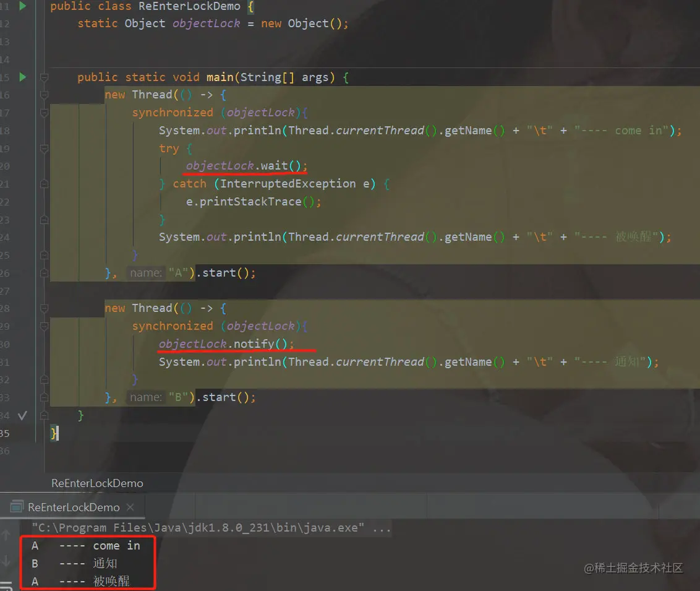This screenshot has height=591, width=700.
Task: Click e.printStackTrace() statement
Action: [x=253, y=202]
